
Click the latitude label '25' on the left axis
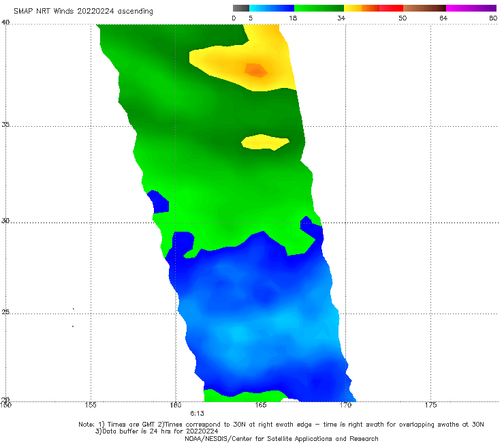5,311
